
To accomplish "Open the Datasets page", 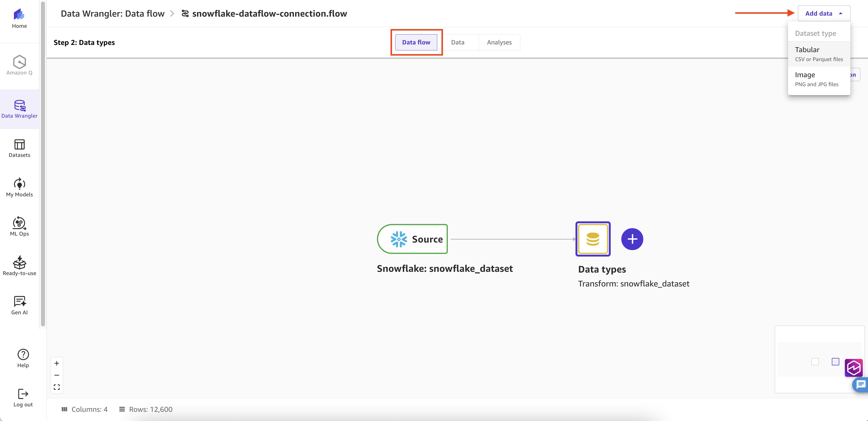I will click(19, 148).
